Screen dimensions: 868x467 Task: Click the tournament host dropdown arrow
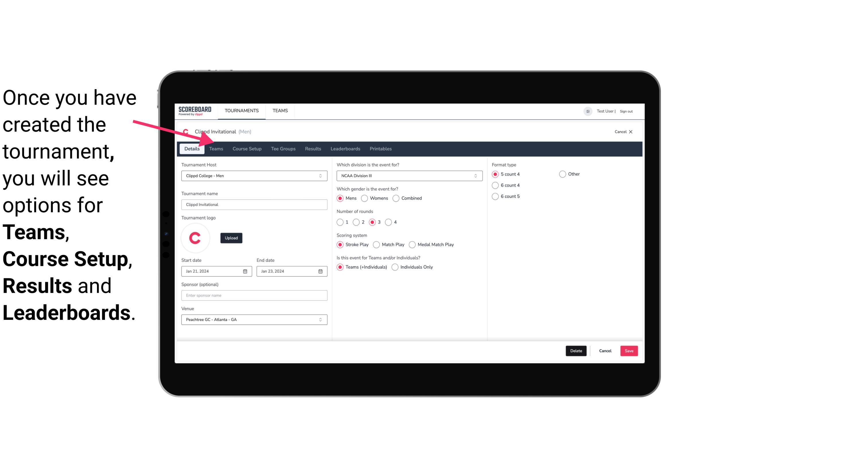(x=320, y=176)
